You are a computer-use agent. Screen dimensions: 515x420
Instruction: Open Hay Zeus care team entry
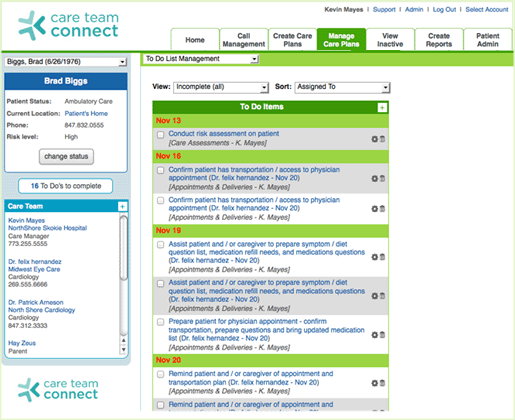pos(22,343)
